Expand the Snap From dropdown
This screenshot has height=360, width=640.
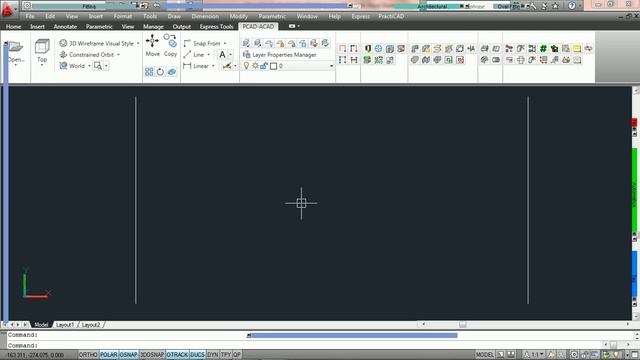pyautogui.click(x=225, y=43)
